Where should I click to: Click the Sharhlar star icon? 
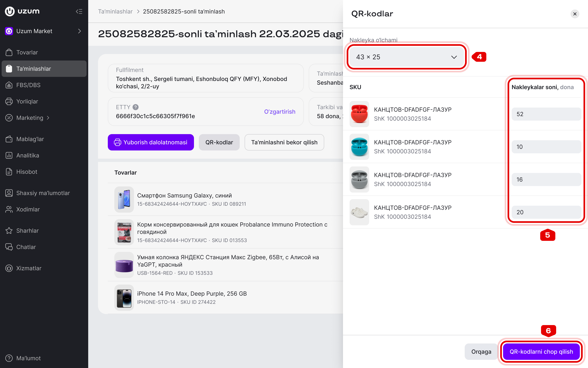[9, 230]
